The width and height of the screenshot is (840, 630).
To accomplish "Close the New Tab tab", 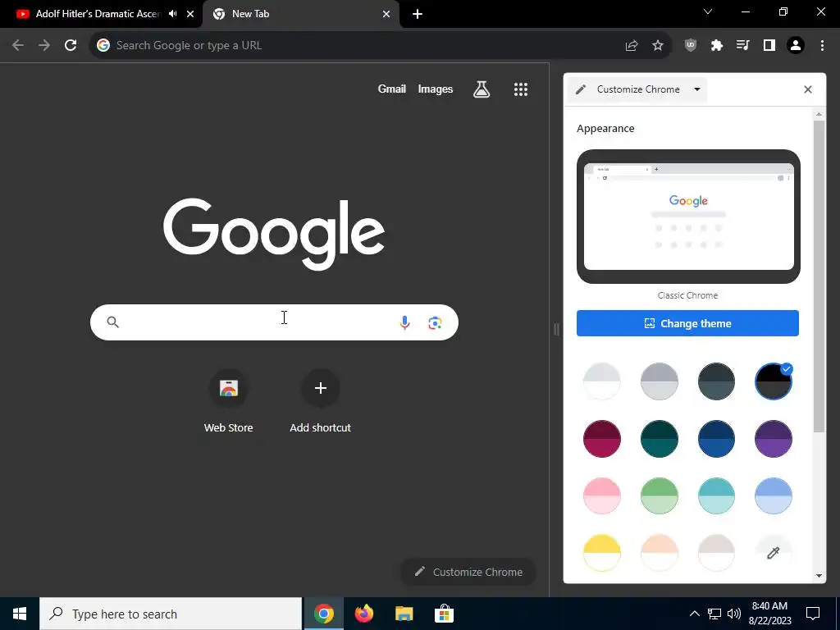I will click(x=386, y=15).
